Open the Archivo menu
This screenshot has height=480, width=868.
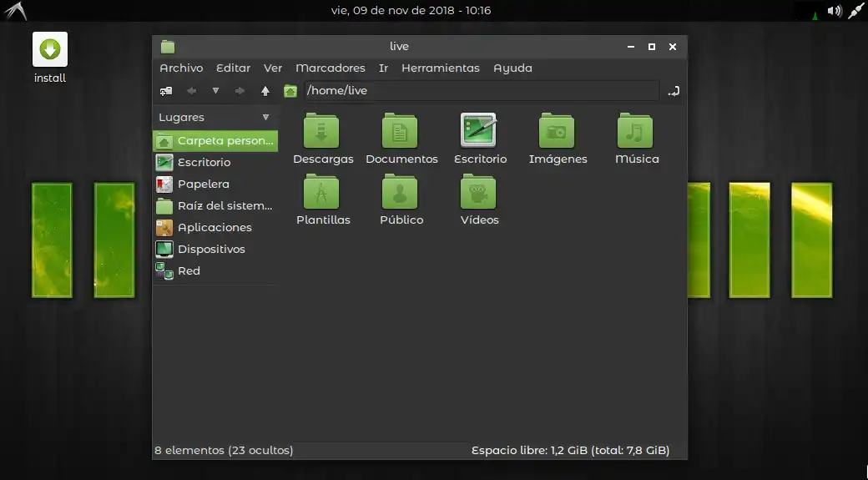click(181, 68)
